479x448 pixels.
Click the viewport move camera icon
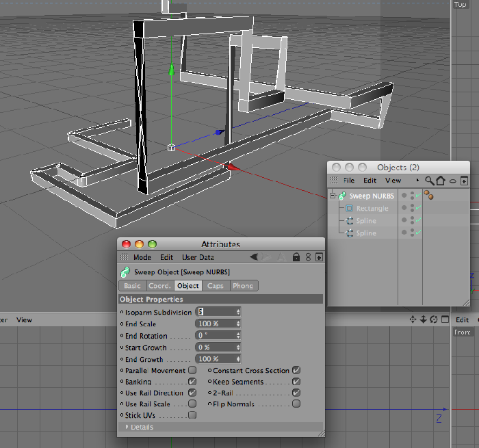click(x=413, y=319)
